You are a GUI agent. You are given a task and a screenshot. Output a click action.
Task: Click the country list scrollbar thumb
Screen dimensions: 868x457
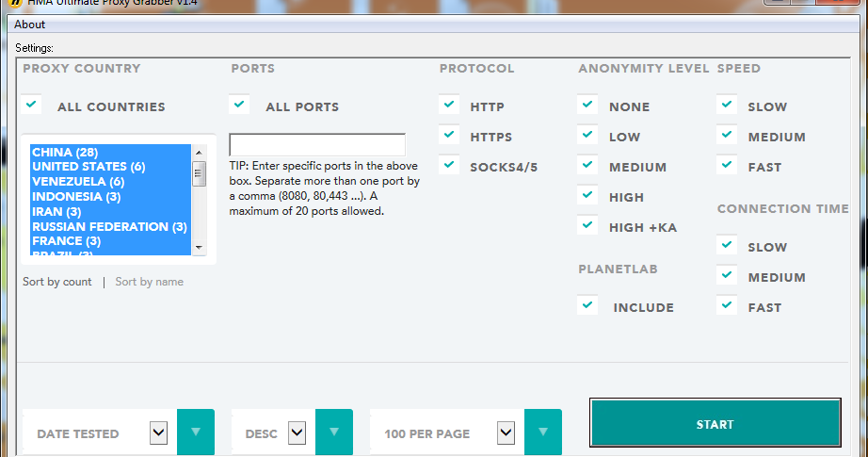coord(200,174)
